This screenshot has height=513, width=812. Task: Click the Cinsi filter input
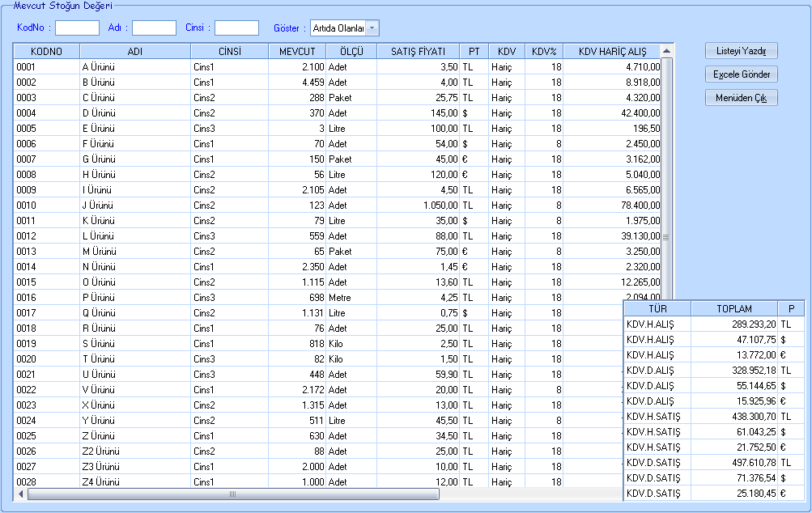pos(236,28)
